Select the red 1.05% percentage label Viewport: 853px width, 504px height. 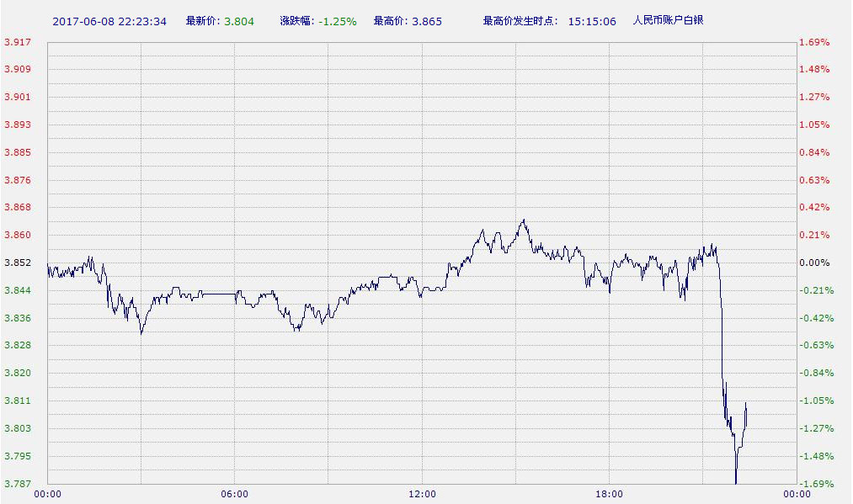click(814, 125)
